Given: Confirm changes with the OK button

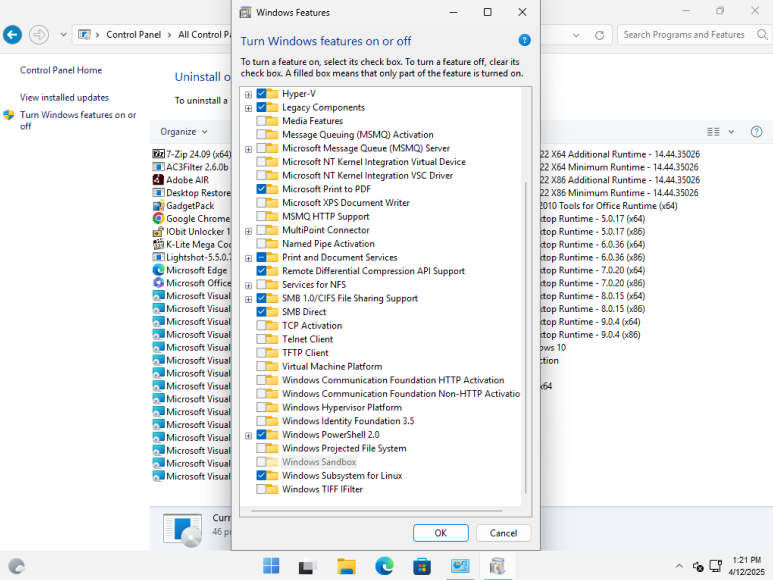Looking at the screenshot, I should pyautogui.click(x=441, y=533).
